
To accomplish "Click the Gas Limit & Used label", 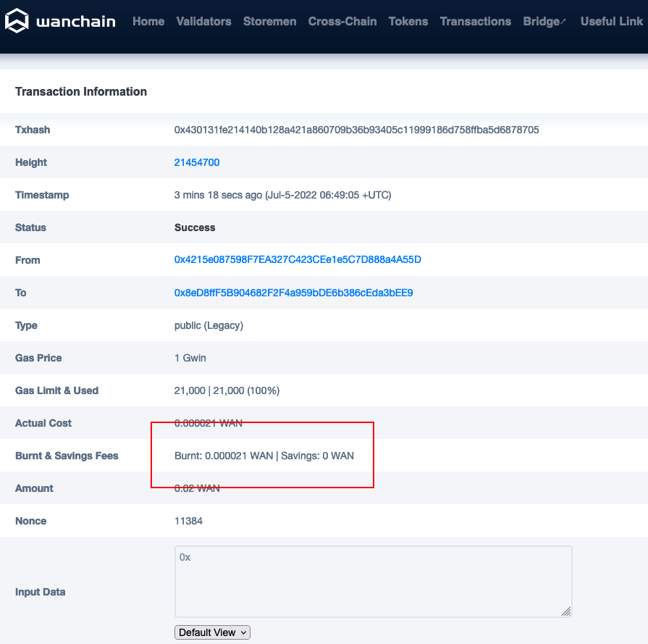I will click(x=56, y=390).
